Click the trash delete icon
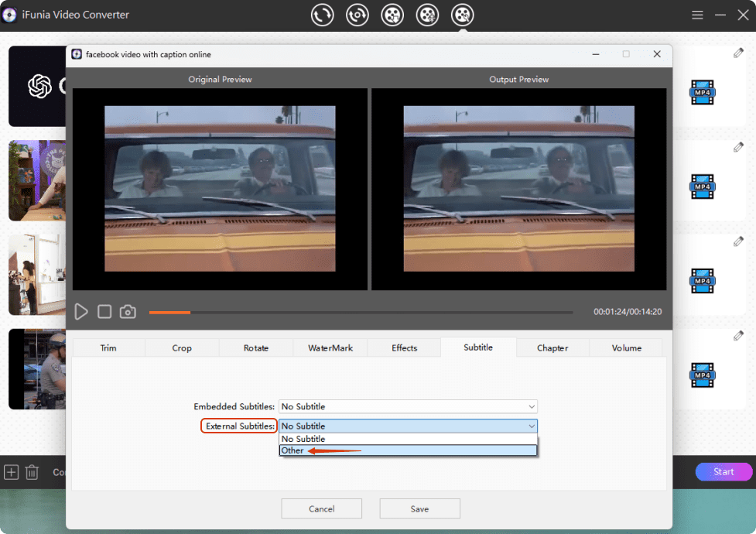Screen dimensions: 756x534 coord(32,472)
